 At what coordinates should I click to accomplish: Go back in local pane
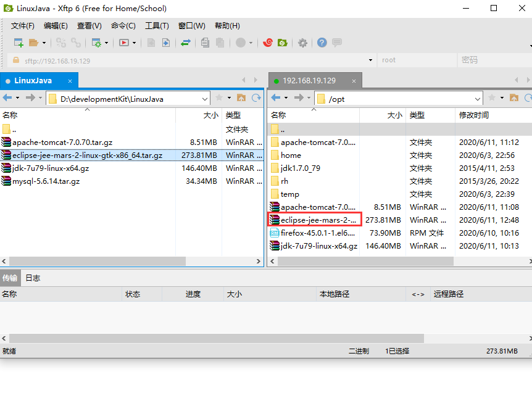7,98
